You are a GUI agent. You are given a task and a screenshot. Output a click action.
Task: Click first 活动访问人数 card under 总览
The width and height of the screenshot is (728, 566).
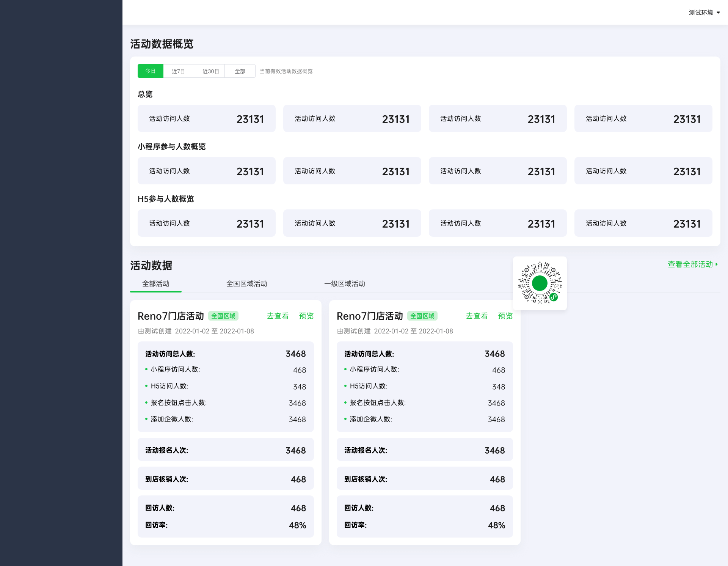[206, 119]
